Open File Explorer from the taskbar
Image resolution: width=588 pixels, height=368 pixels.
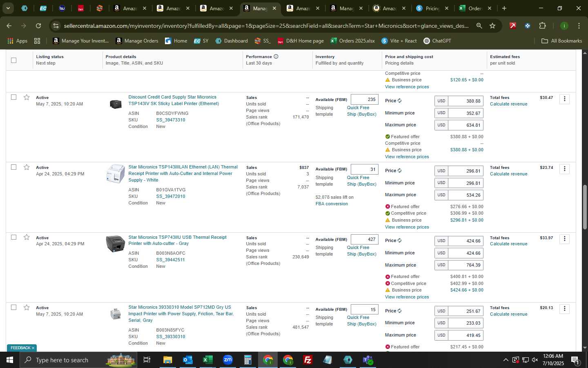(167, 360)
